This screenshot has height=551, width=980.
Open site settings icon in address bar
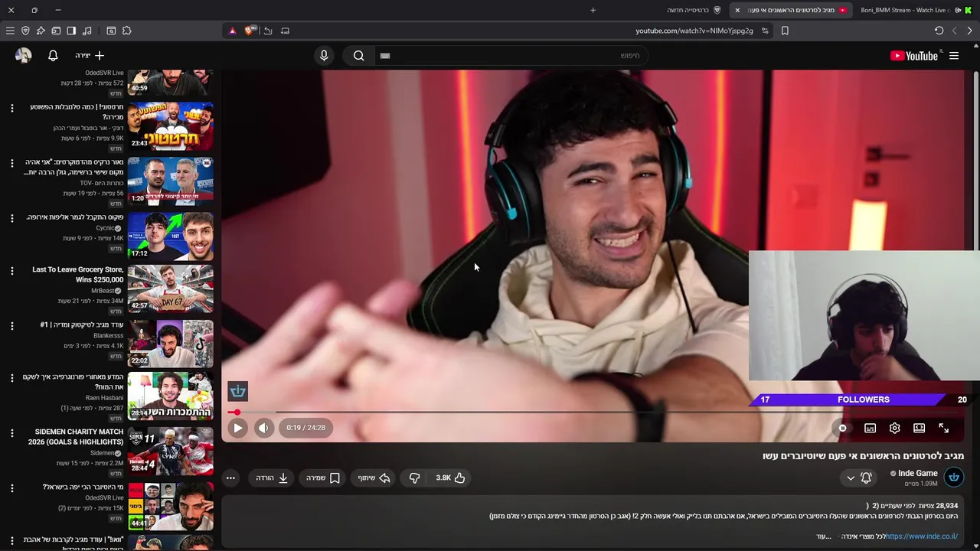pyautogui.click(x=765, y=31)
